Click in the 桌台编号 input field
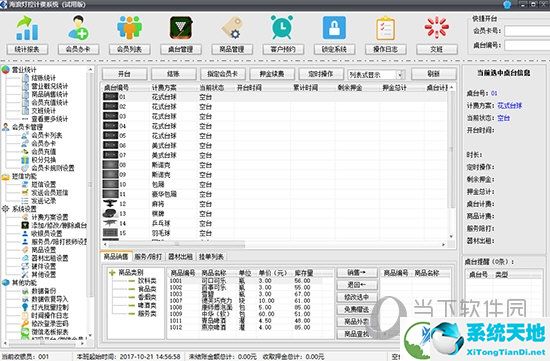 (x=527, y=45)
